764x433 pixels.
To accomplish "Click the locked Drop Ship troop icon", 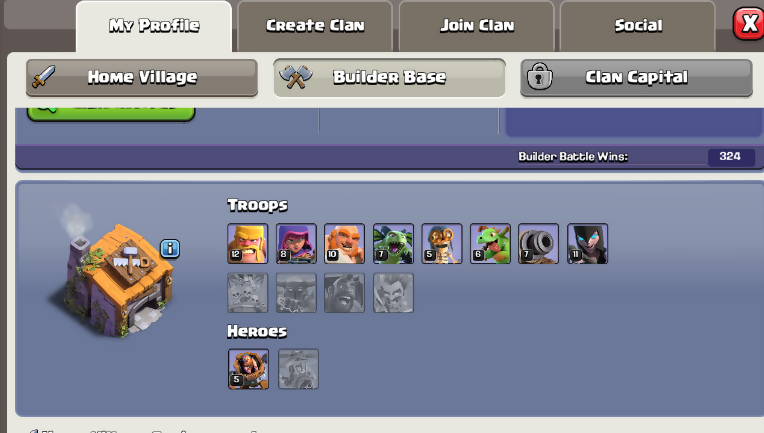I will pyautogui.click(x=248, y=293).
